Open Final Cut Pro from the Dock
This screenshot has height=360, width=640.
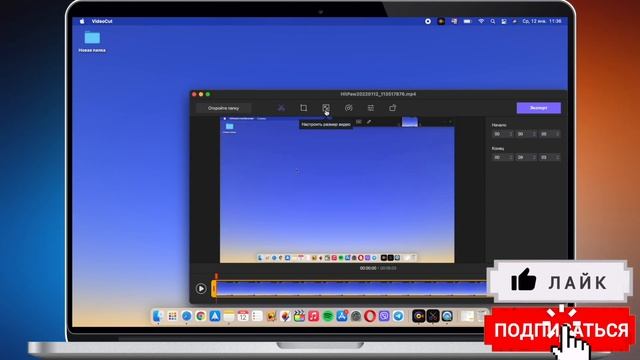(299, 316)
